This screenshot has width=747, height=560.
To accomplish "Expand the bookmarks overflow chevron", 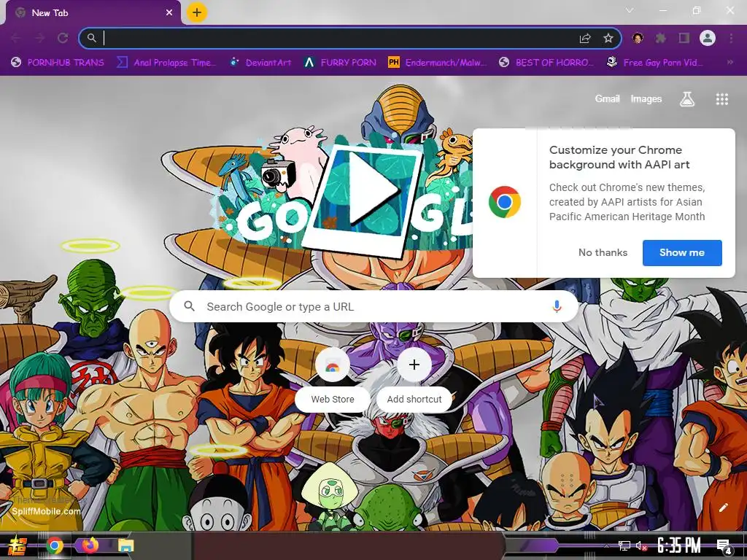I will point(729,63).
